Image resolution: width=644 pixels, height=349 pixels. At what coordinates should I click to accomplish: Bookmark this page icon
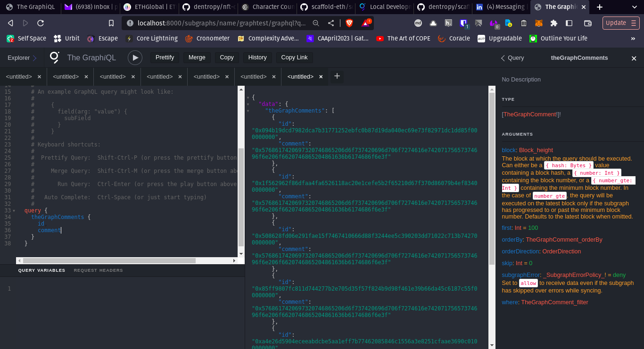point(111,23)
